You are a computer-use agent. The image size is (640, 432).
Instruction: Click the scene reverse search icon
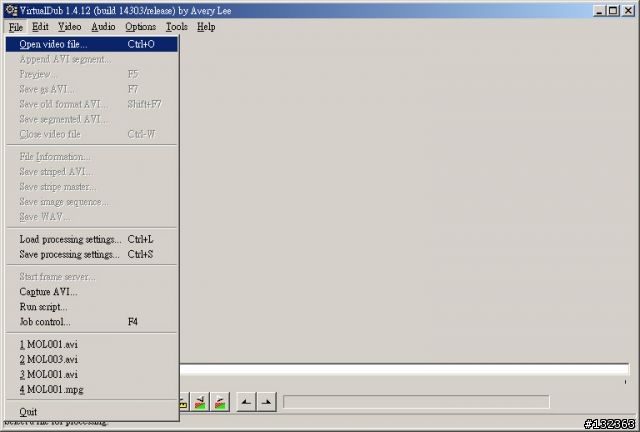click(200, 402)
